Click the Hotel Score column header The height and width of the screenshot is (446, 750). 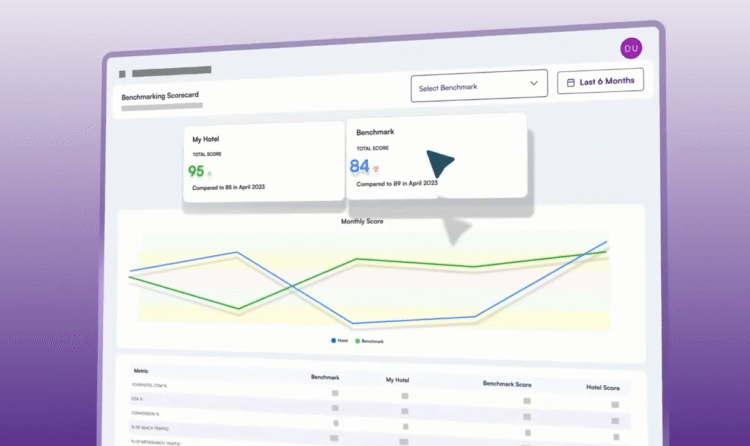coord(603,387)
